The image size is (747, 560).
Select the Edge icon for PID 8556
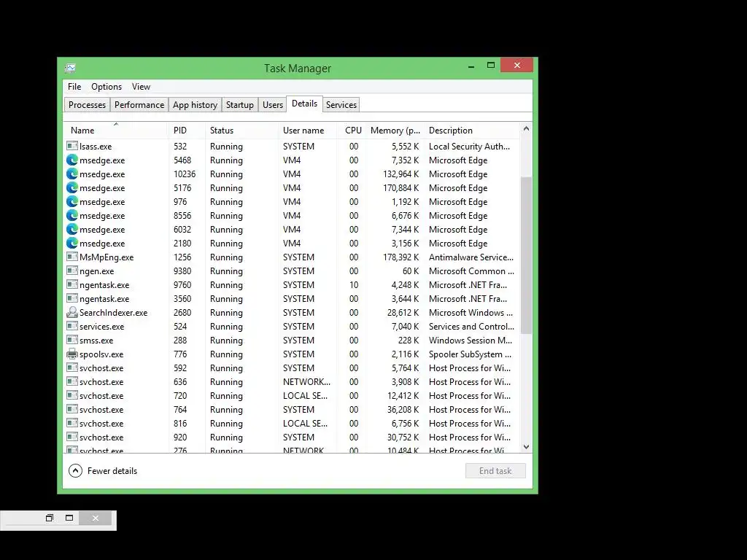coord(72,215)
